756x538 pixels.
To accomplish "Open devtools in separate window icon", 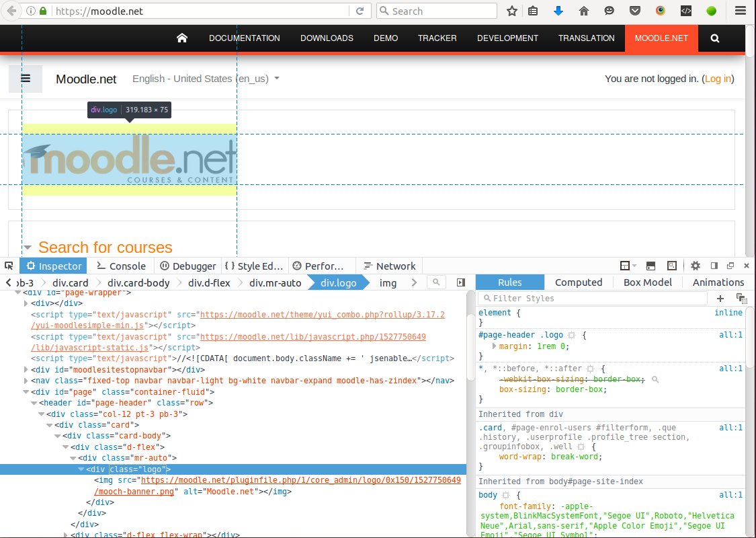I will (730, 266).
